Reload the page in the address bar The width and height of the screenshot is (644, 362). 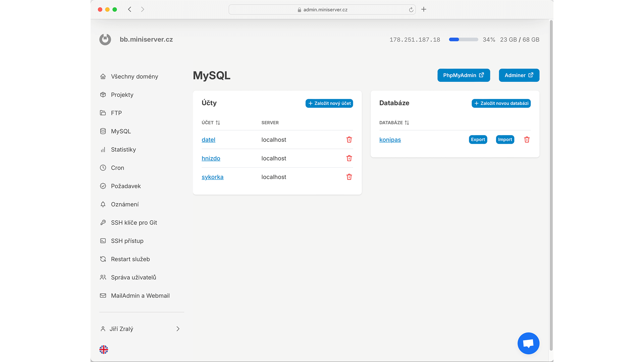tap(411, 10)
